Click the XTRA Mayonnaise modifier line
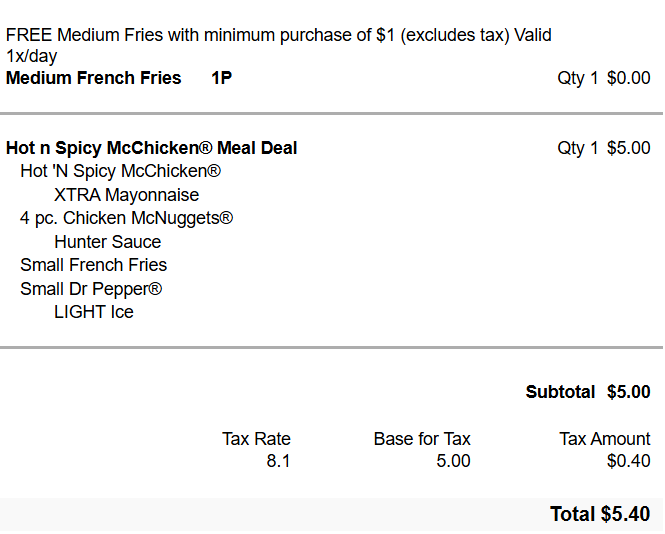 [x=126, y=195]
